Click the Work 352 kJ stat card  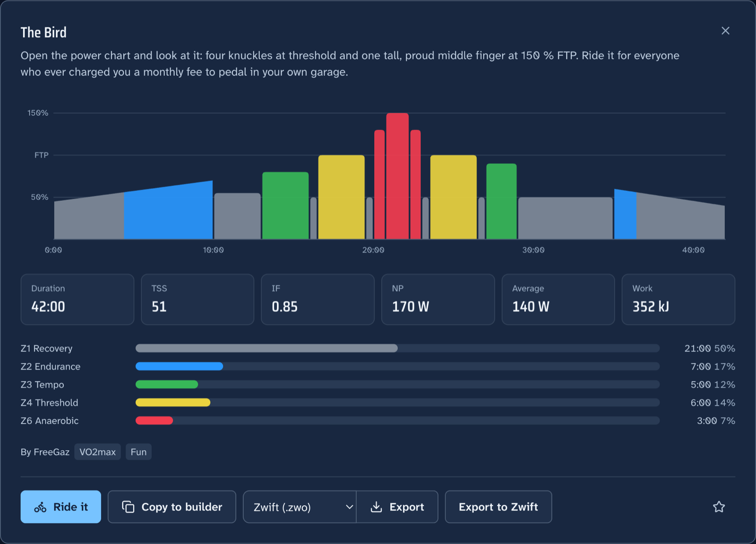click(679, 299)
